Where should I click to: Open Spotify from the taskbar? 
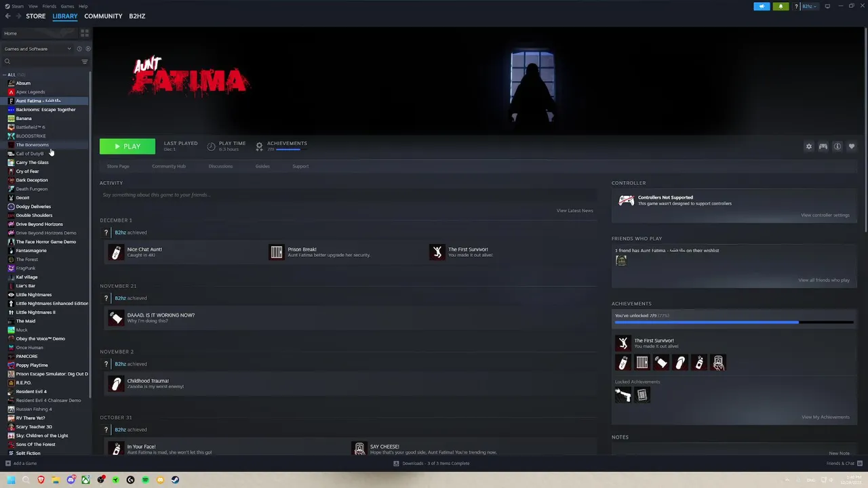click(x=145, y=480)
